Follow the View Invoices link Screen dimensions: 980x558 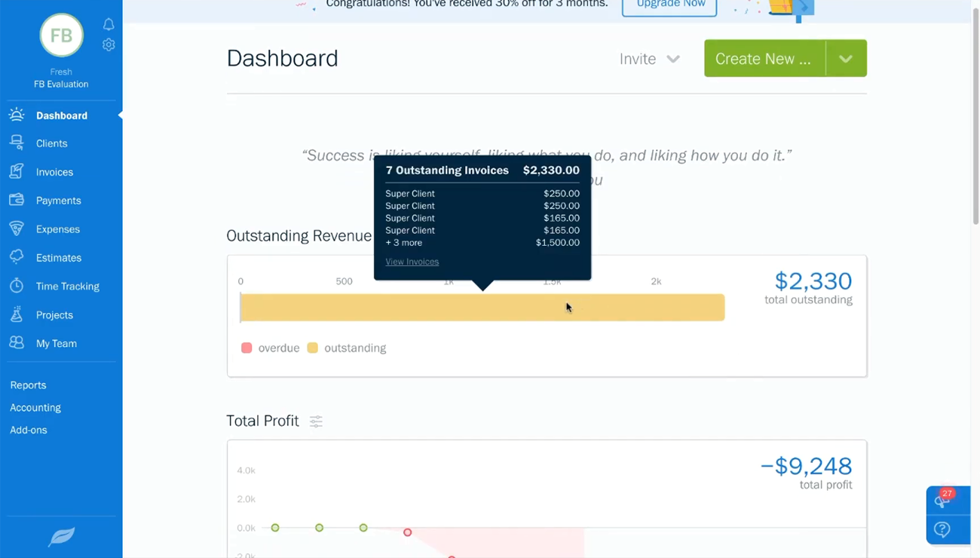[x=412, y=262]
